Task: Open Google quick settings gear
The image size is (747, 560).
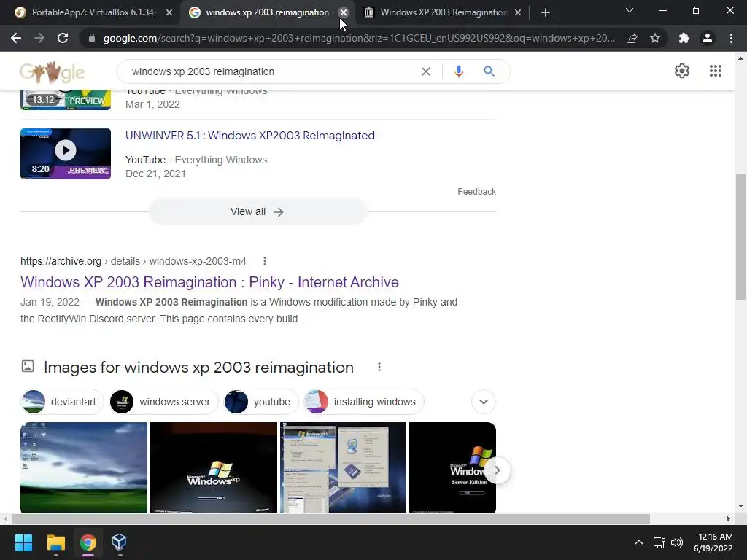Action: pos(682,71)
